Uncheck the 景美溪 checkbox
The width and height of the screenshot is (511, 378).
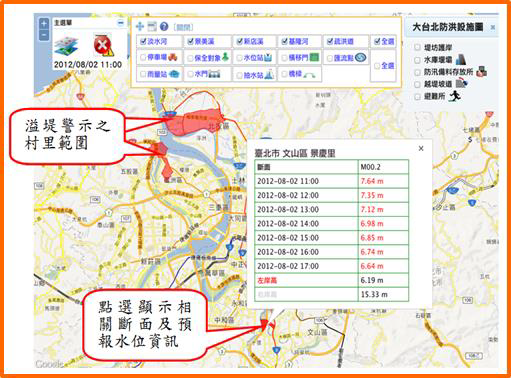point(190,41)
